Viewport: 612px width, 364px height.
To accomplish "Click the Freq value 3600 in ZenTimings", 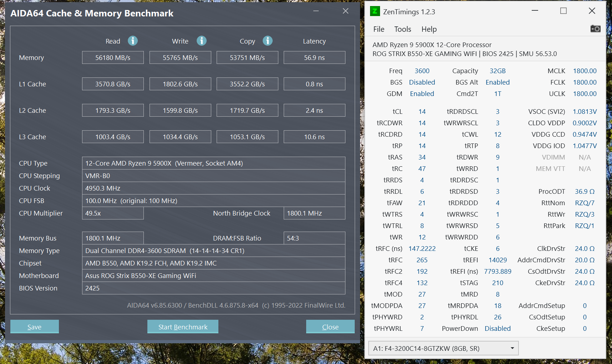I will tap(422, 71).
